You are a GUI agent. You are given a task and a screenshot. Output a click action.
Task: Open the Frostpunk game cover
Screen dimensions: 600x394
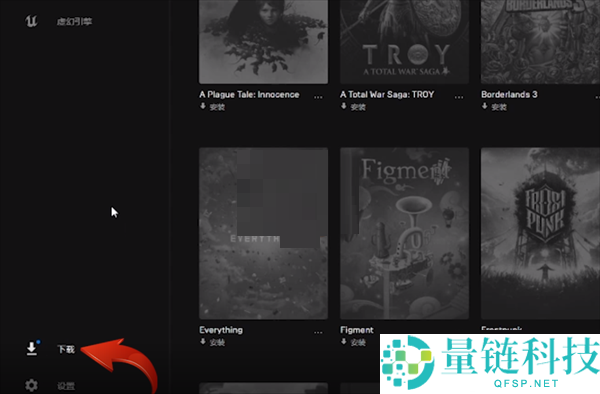tap(540, 233)
